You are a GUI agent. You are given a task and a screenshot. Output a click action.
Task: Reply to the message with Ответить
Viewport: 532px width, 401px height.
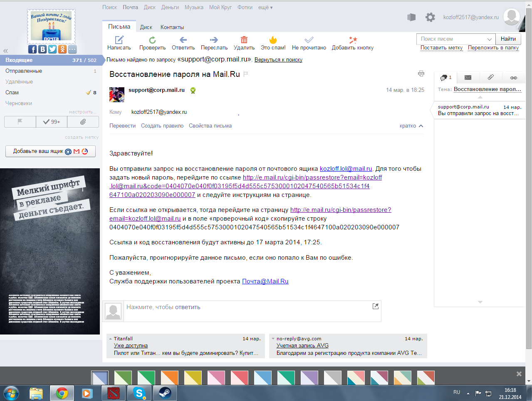click(x=183, y=43)
